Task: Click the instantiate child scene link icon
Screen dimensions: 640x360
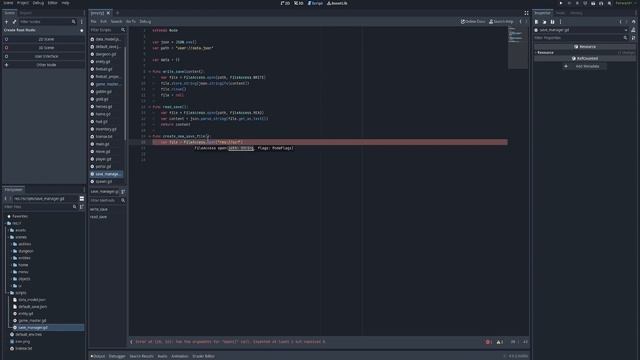Action: (x=14, y=22)
